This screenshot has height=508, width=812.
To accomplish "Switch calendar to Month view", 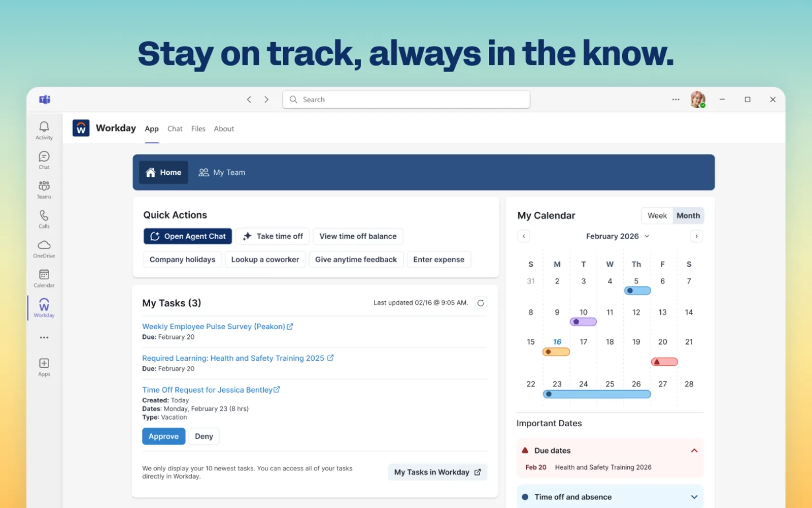I will coord(688,215).
